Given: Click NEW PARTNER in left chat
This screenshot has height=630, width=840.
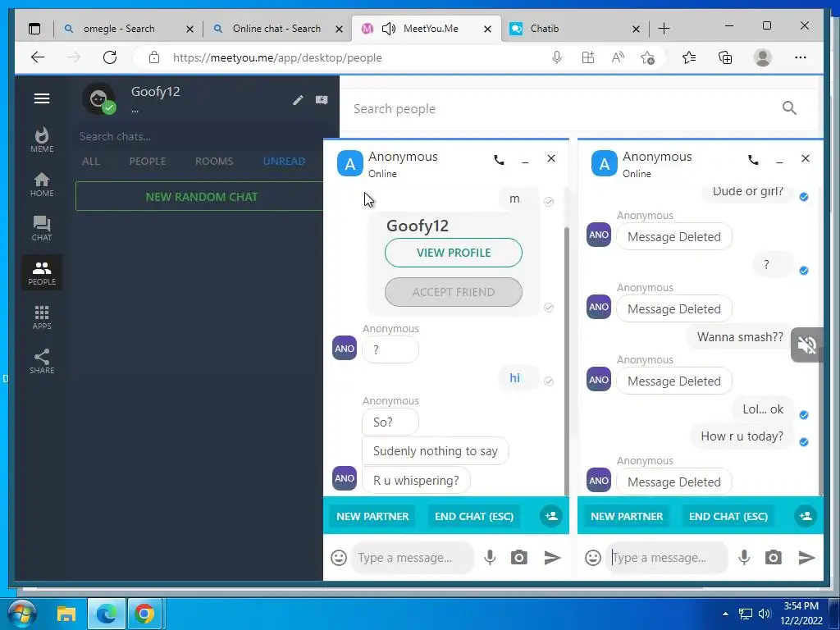Looking at the screenshot, I should point(372,517).
